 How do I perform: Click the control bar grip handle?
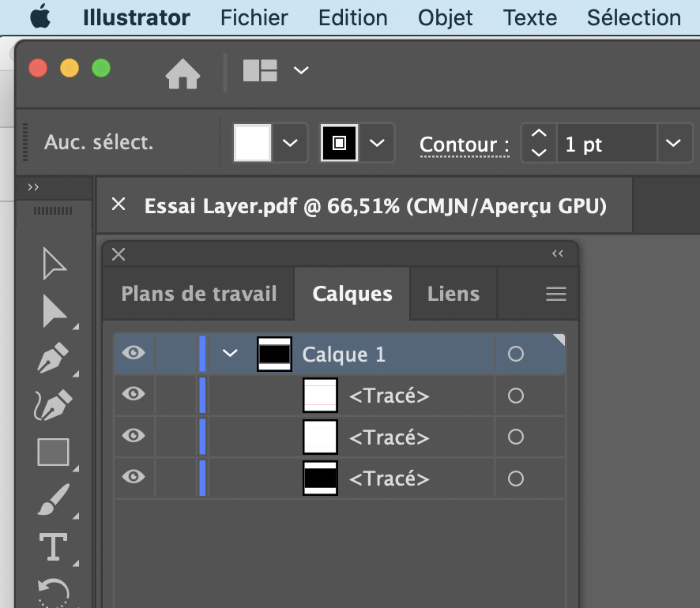(25, 142)
